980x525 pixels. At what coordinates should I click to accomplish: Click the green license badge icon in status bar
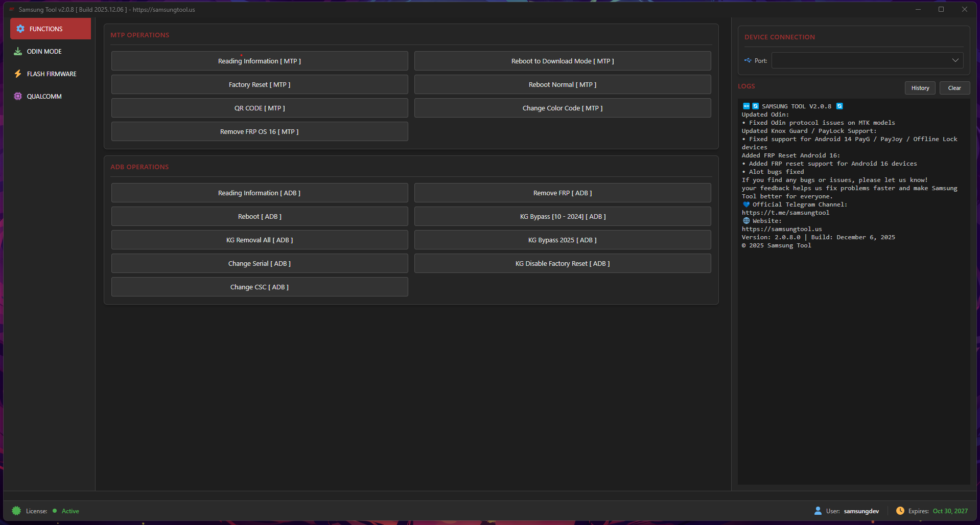pyautogui.click(x=17, y=510)
